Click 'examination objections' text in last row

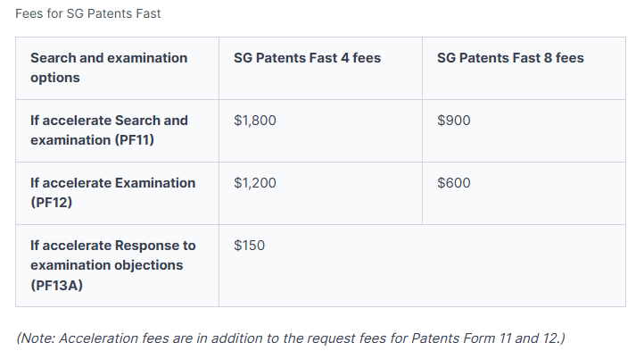coord(106,265)
